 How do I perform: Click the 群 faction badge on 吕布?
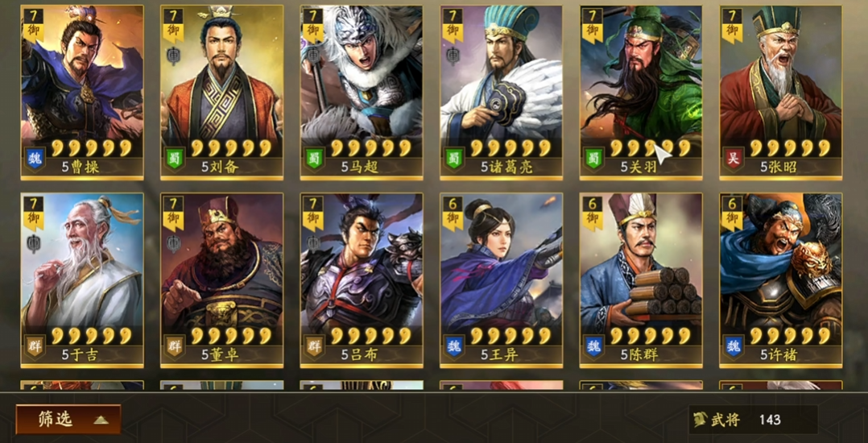pyautogui.click(x=314, y=346)
